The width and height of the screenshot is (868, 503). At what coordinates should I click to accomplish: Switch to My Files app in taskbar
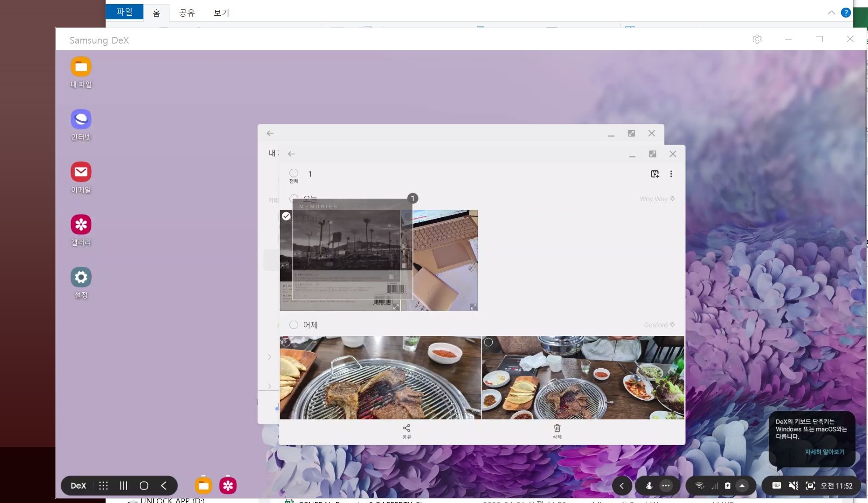[x=203, y=485]
